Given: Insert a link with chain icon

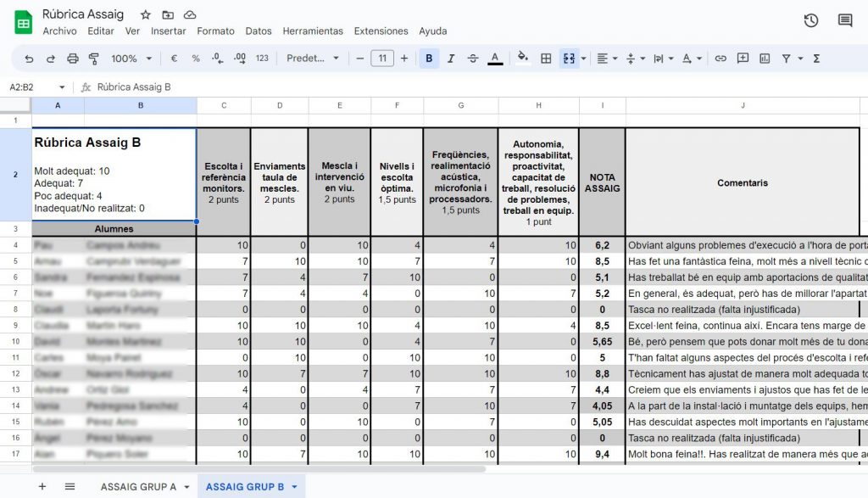Looking at the screenshot, I should [721, 59].
